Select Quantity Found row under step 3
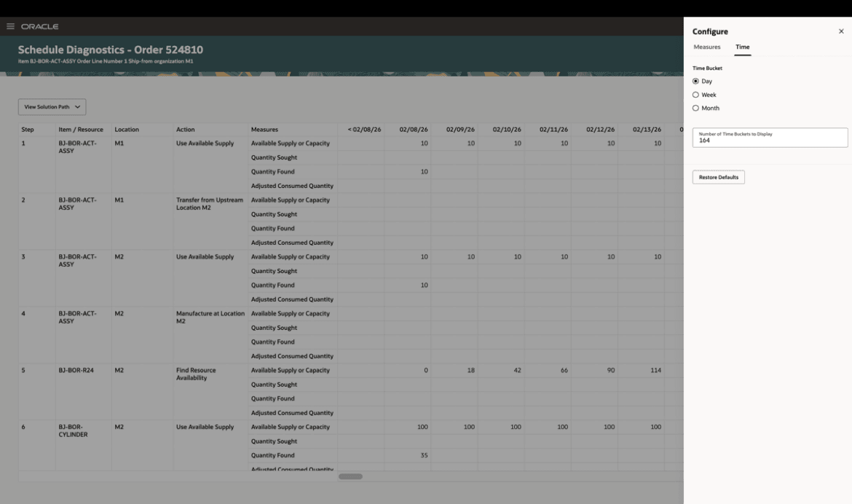The image size is (852, 504). (274, 285)
